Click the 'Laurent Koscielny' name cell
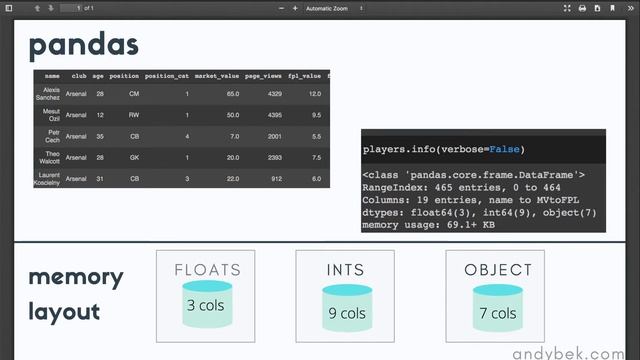Viewport: 640px width, 360px height. 47,179
